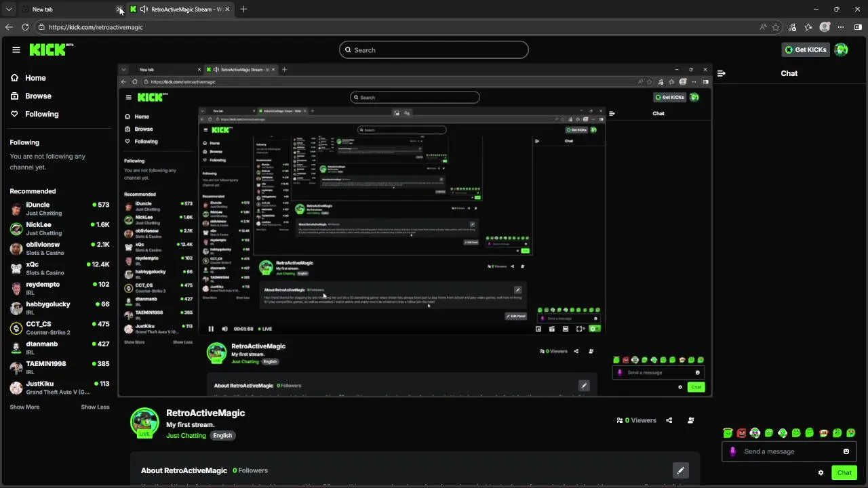The height and width of the screenshot is (488, 868).
Task: Open CCT_CS Counter-Strike 2 channel
Action: [x=60, y=328]
